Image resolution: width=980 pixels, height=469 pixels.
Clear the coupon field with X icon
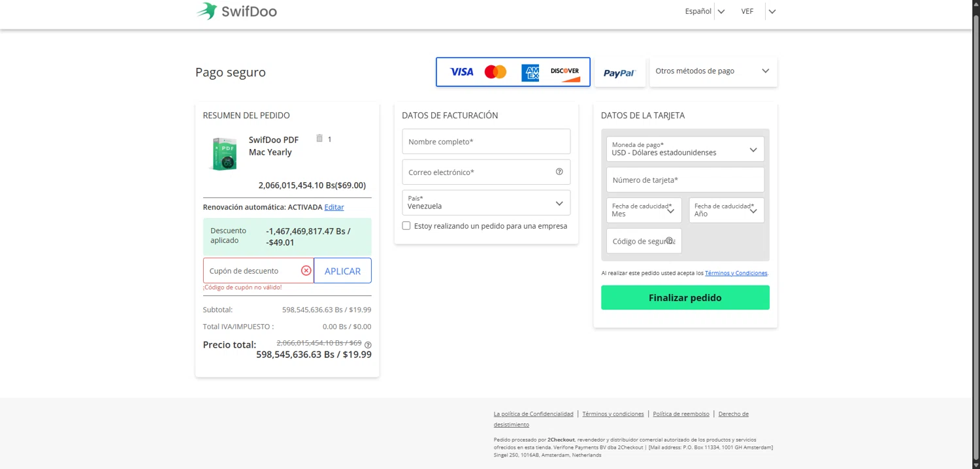[x=306, y=270]
